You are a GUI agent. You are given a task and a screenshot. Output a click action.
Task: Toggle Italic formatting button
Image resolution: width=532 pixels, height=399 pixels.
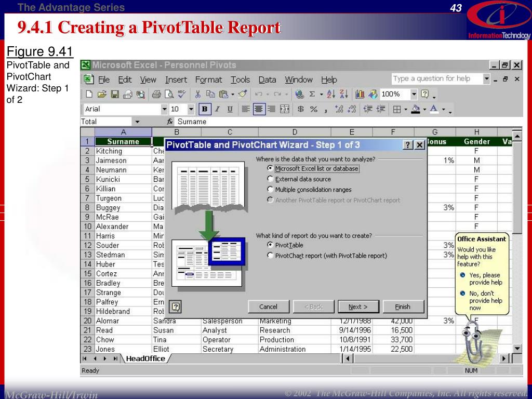[x=217, y=109]
